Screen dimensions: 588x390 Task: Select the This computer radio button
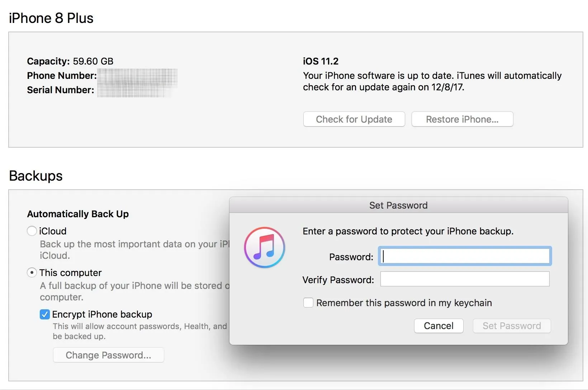point(32,273)
